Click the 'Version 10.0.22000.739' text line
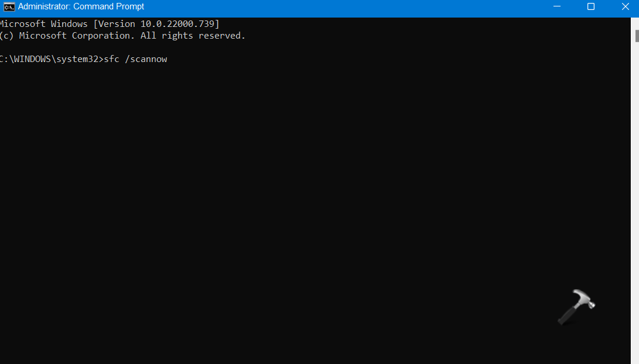The width and height of the screenshot is (639, 364). click(110, 24)
